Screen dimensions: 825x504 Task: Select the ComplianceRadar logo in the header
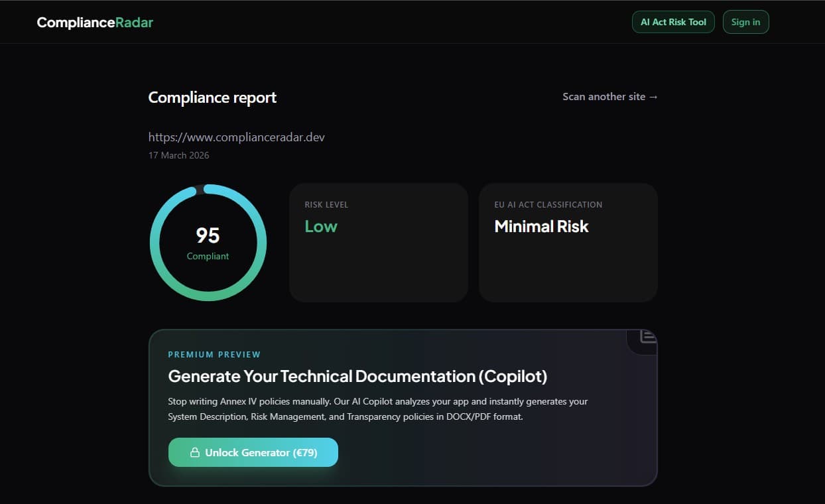[x=95, y=22]
